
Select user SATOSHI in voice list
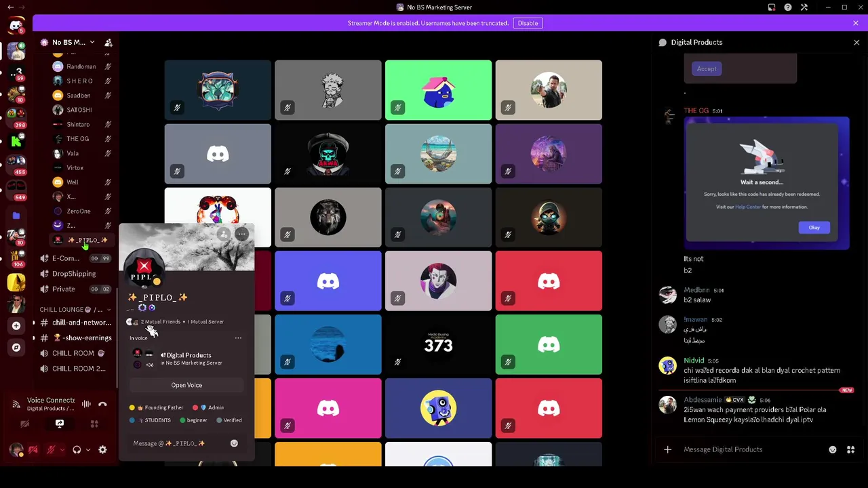pos(81,110)
